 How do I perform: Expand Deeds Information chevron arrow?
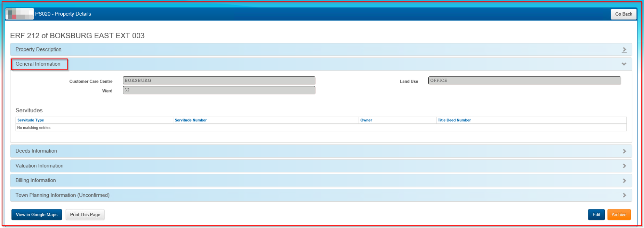pos(624,151)
